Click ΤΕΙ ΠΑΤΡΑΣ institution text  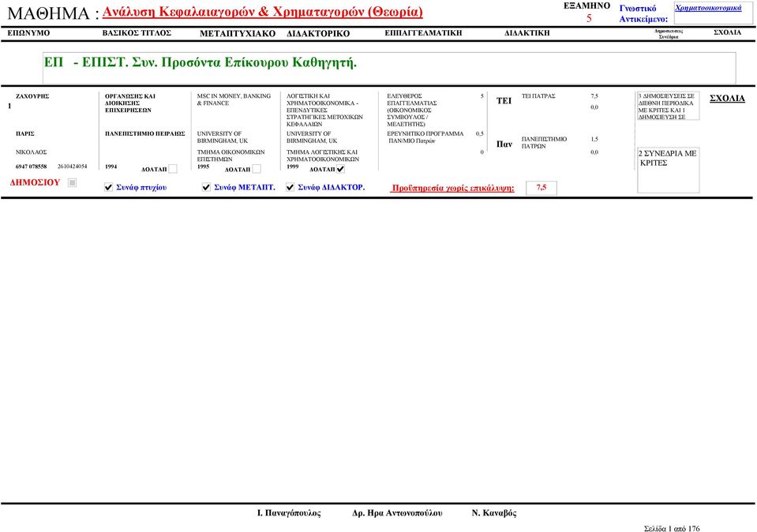click(538, 96)
